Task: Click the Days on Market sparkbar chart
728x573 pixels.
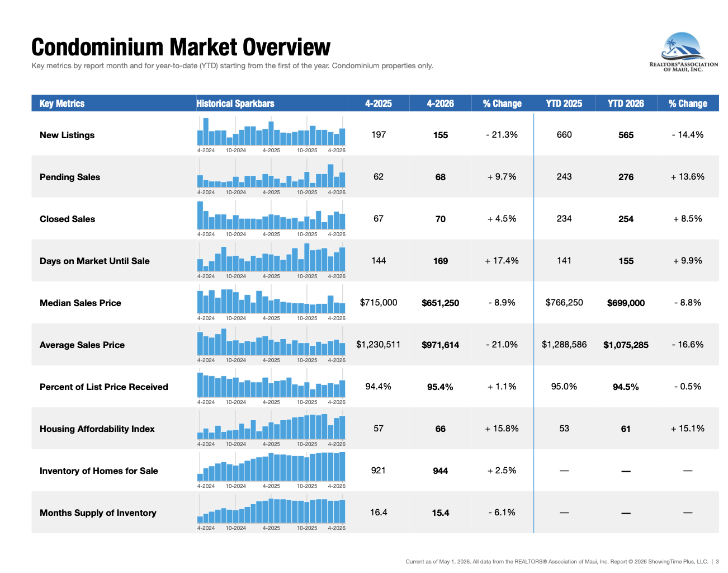Action: click(271, 260)
